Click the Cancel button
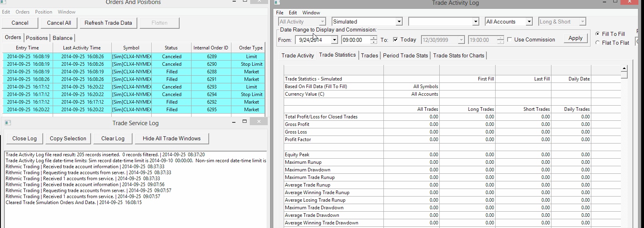 20,23
